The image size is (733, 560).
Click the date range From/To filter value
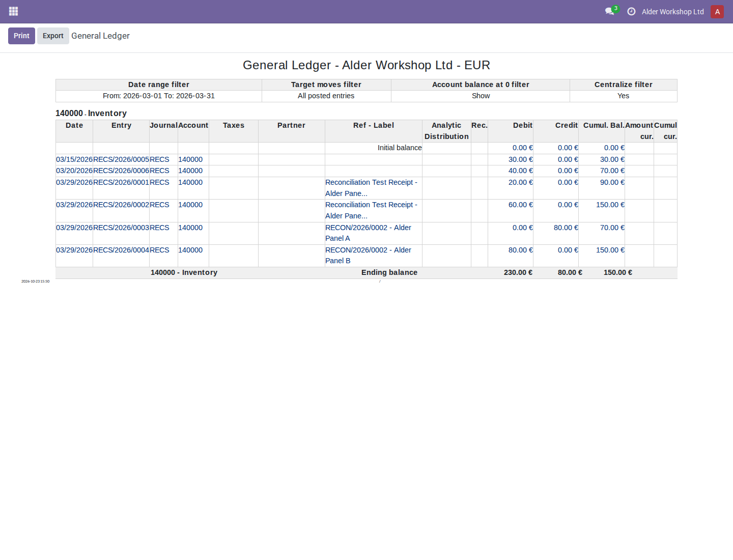coord(159,96)
